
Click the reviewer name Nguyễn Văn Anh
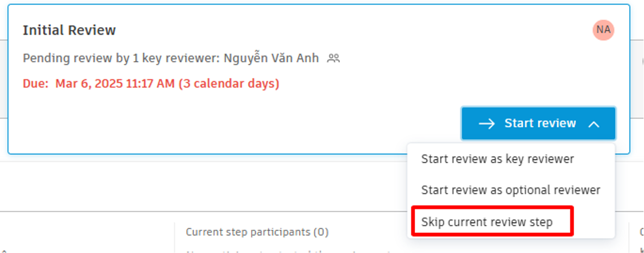tap(271, 58)
